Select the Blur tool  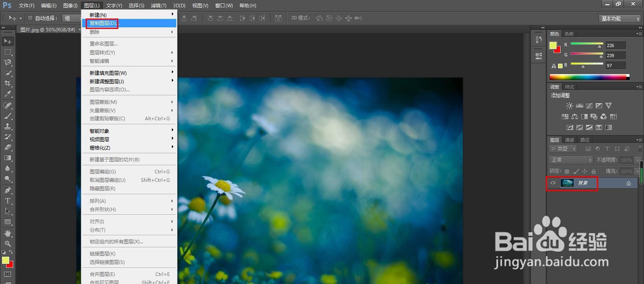(8, 168)
